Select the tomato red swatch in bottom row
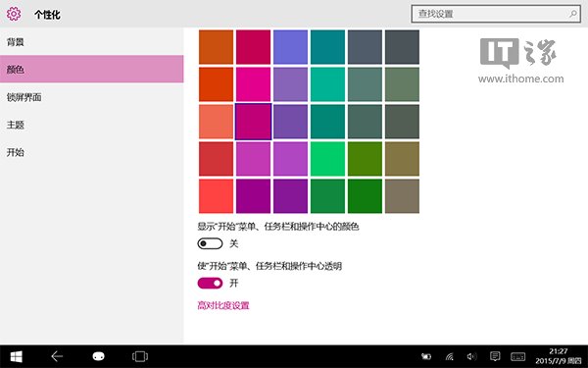The image size is (588, 368). point(216,196)
